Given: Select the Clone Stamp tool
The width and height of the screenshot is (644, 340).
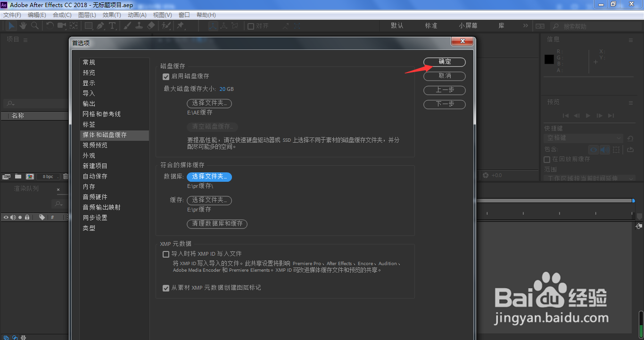Looking at the screenshot, I should (x=140, y=25).
